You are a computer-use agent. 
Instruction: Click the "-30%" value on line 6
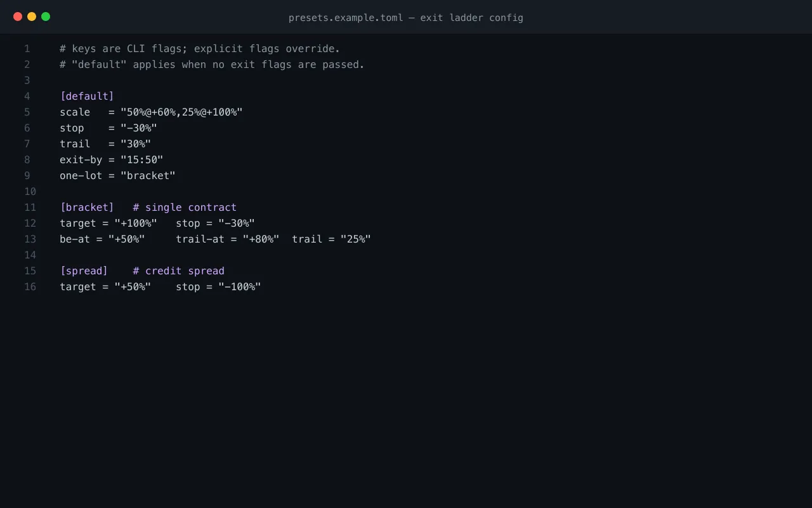click(139, 128)
